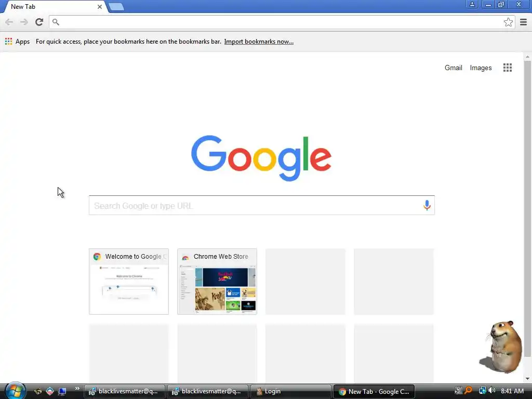Click the 8:41 AM clock
Viewport: 532px width, 399px height.
click(512, 391)
